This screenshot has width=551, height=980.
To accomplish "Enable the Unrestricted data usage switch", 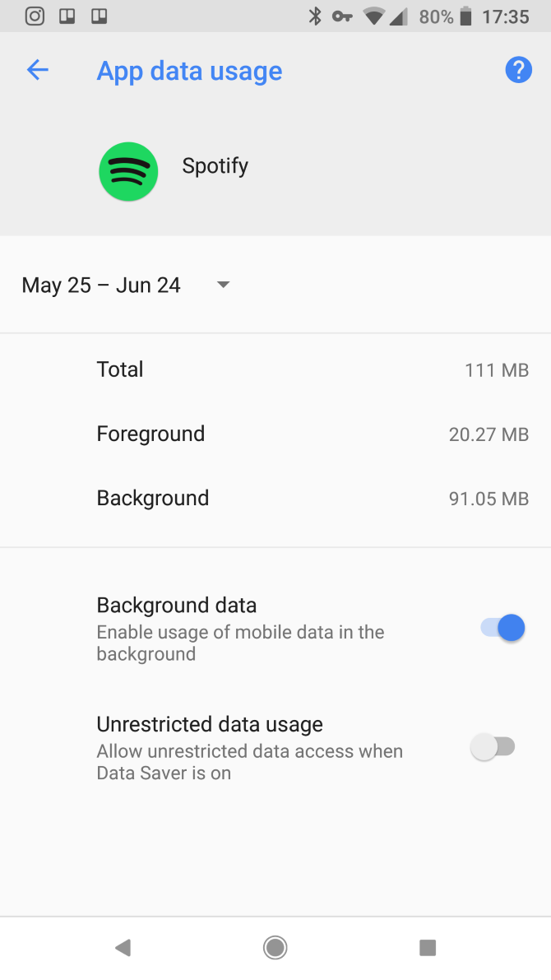I will [x=493, y=747].
